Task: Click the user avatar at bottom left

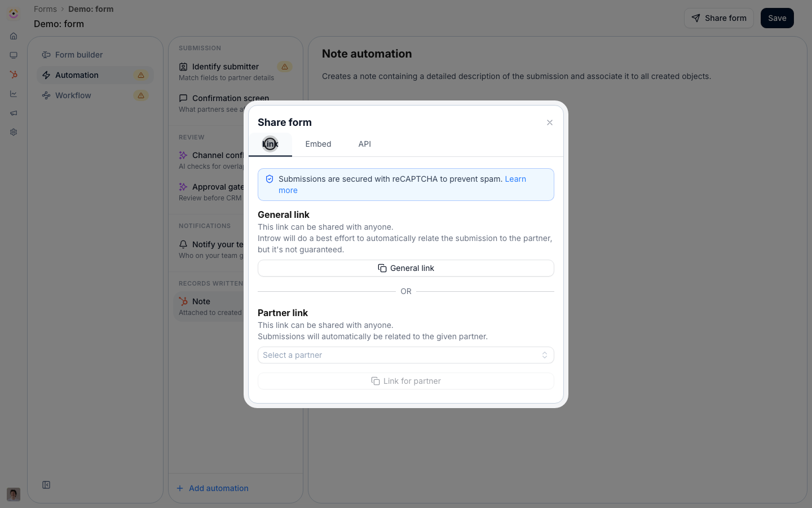Action: 14,494
